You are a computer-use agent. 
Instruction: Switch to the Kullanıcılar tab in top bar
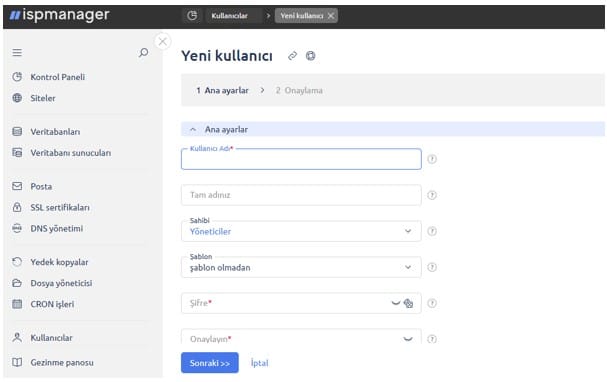(230, 15)
